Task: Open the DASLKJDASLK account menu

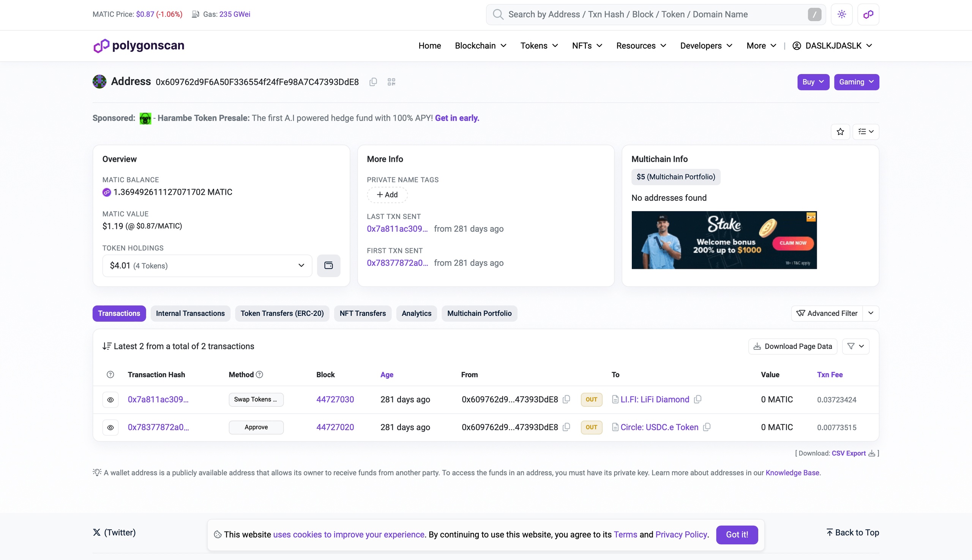Action: (x=832, y=46)
